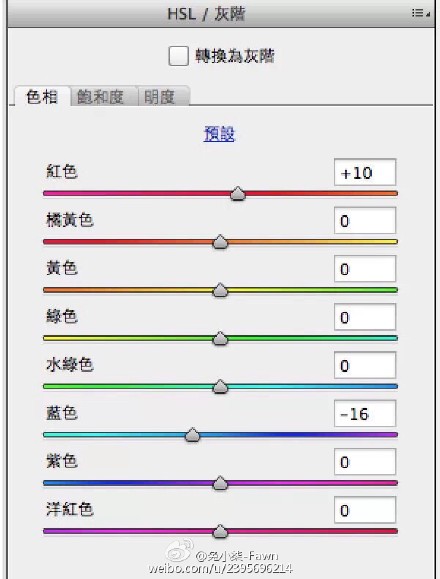Image resolution: width=440 pixels, height=579 pixels.
Task: Enable the 轉換為灰階 checkbox
Action: pos(179,56)
